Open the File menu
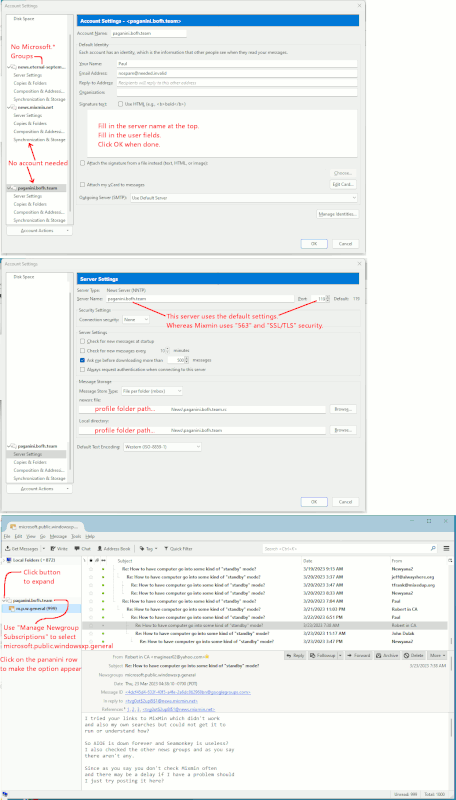The height and width of the screenshot is (800, 456). point(7,536)
